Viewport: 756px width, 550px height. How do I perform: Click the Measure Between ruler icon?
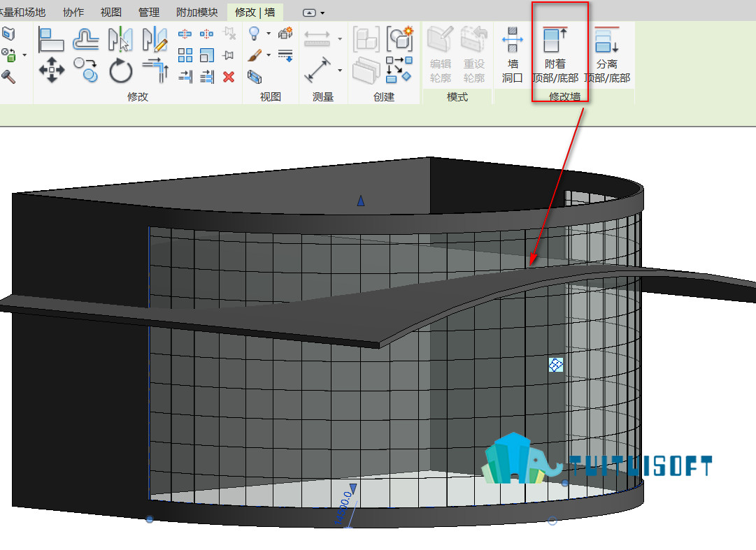coord(318,38)
